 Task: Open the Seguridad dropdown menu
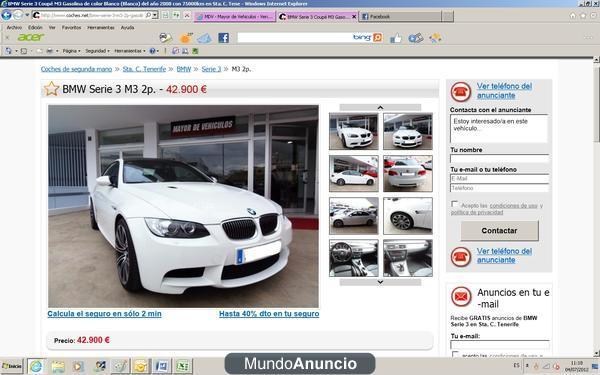(97, 51)
